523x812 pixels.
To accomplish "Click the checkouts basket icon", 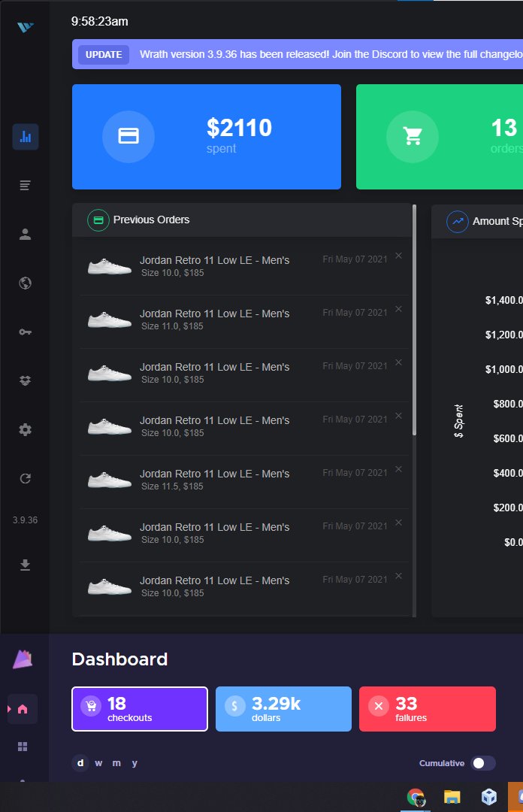I will [x=91, y=706].
